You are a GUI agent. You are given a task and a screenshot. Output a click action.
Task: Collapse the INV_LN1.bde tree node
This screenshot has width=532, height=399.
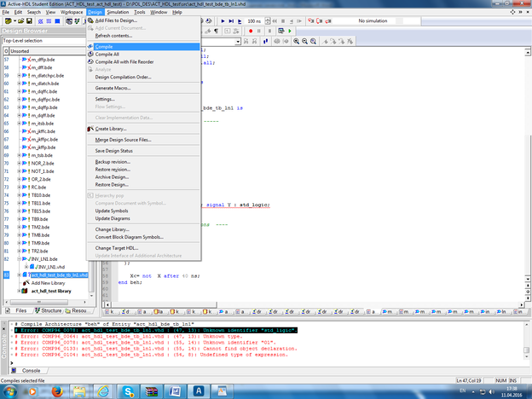19,258
